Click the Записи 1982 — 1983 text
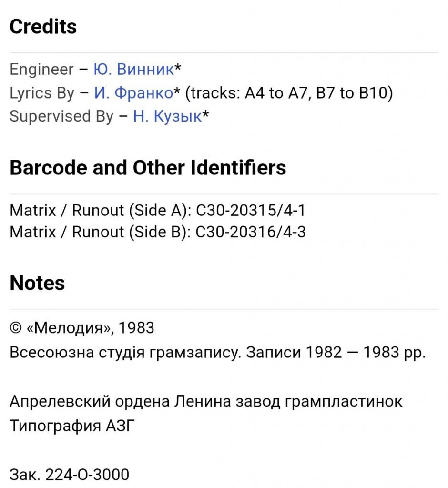The width and height of the screenshot is (448, 488). (334, 352)
